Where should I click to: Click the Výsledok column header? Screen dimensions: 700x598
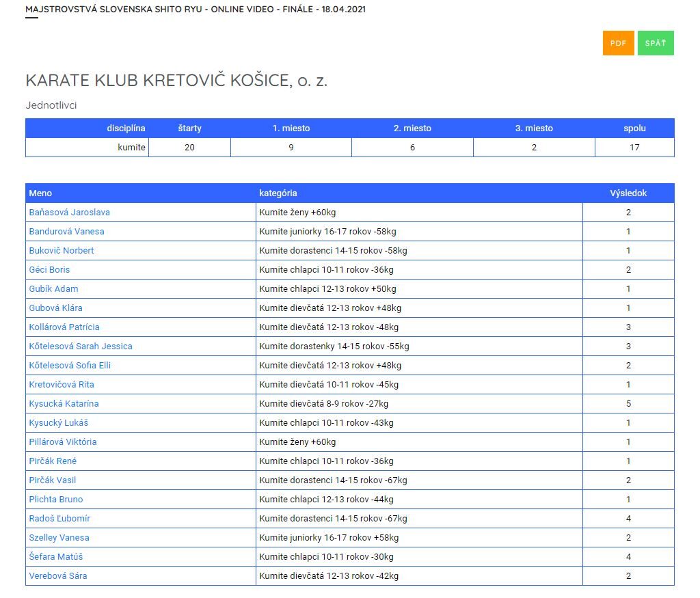click(x=628, y=193)
